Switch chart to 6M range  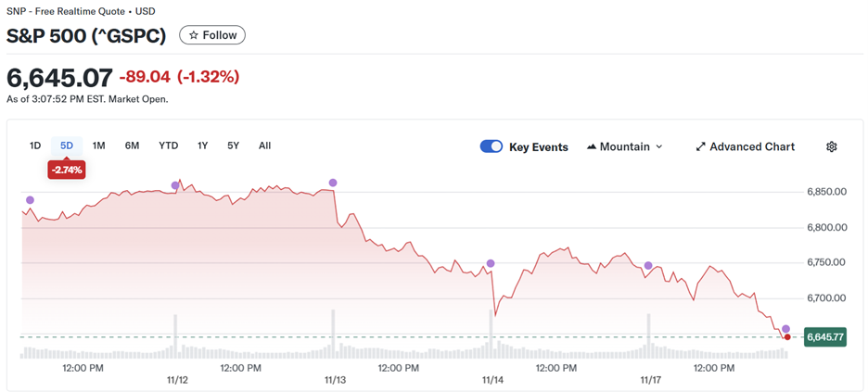(132, 145)
